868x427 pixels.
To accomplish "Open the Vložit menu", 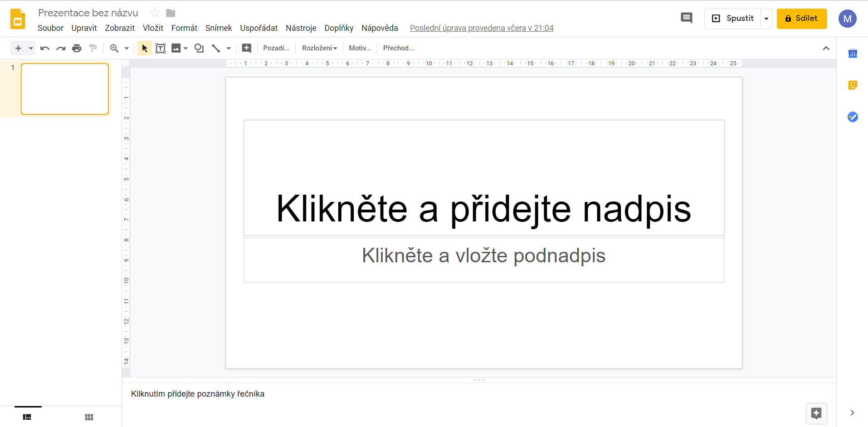I will [153, 28].
